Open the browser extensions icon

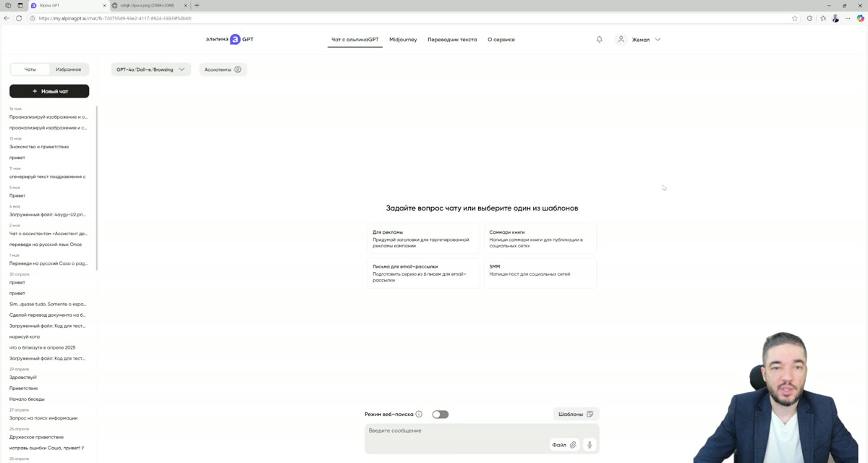[809, 18]
